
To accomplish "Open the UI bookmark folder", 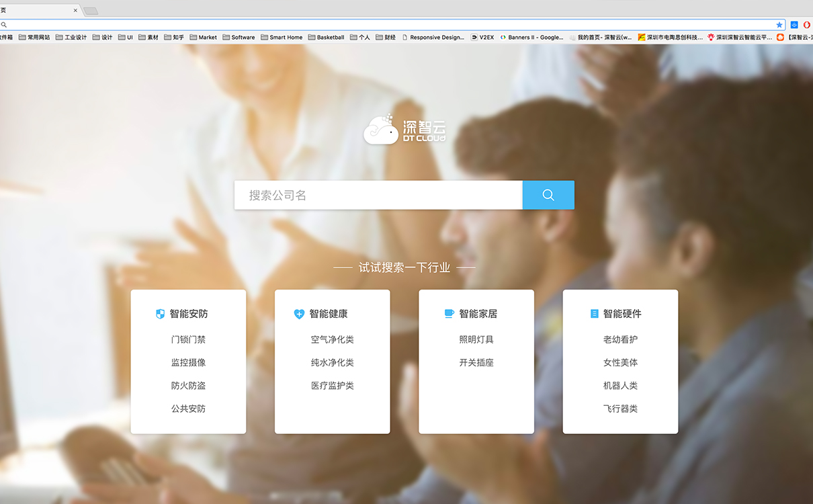I will pos(126,38).
